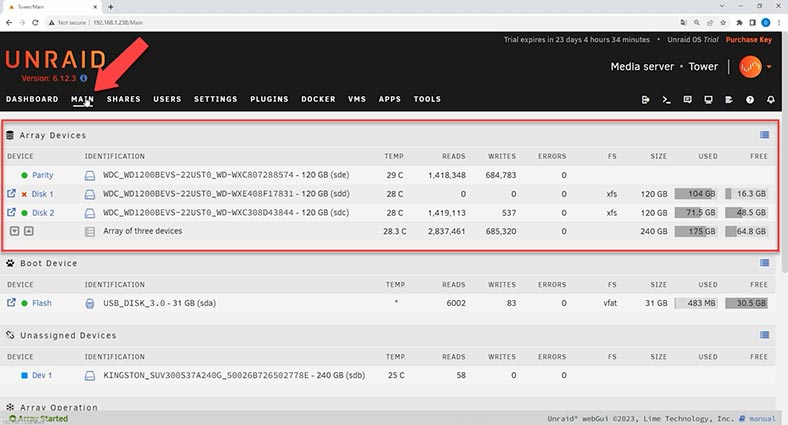Click the Purchase Key link
The height and width of the screenshot is (425, 788).
pos(749,40)
